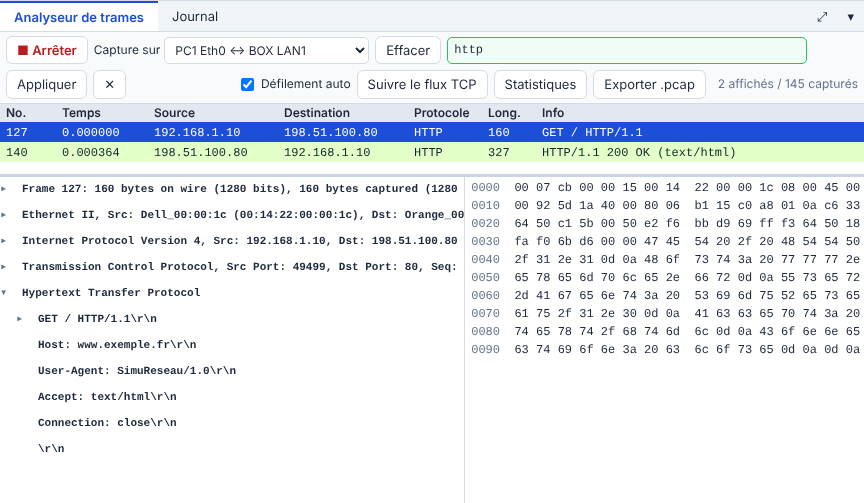Expand the Transmission Control Protocol row
This screenshot has width=864, height=503.
(x=4, y=267)
